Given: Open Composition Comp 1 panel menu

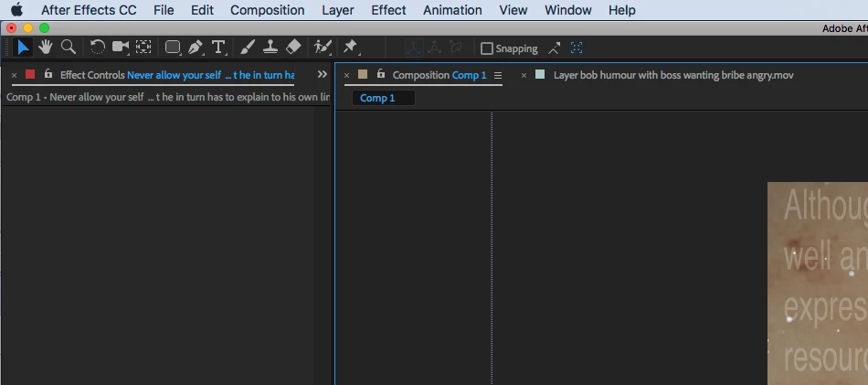Looking at the screenshot, I should point(498,75).
